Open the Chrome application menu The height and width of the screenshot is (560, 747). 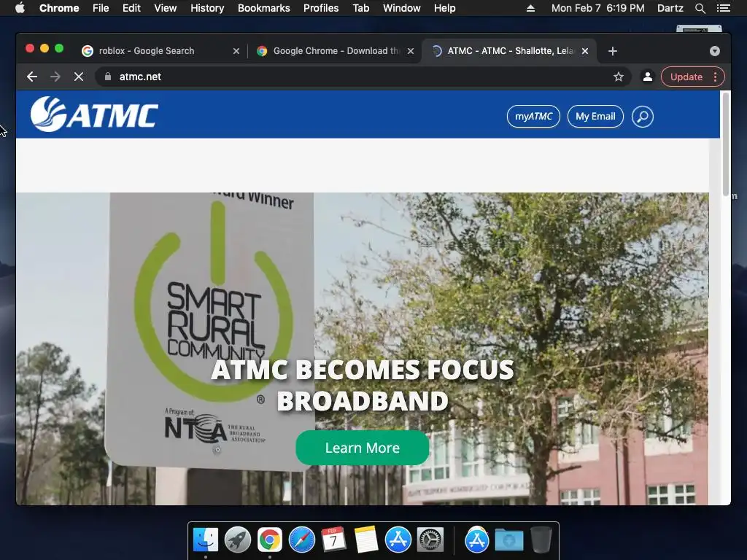coord(59,8)
